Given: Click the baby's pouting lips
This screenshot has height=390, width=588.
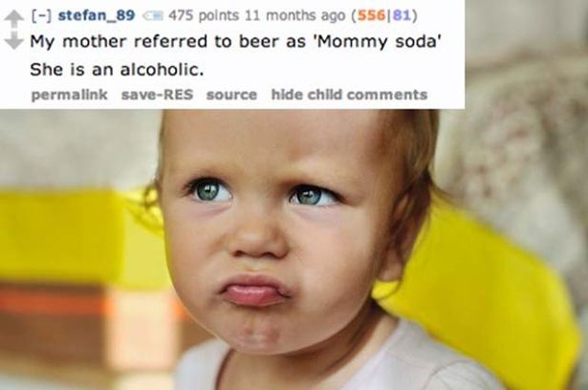Looking at the screenshot, I should (254, 291).
